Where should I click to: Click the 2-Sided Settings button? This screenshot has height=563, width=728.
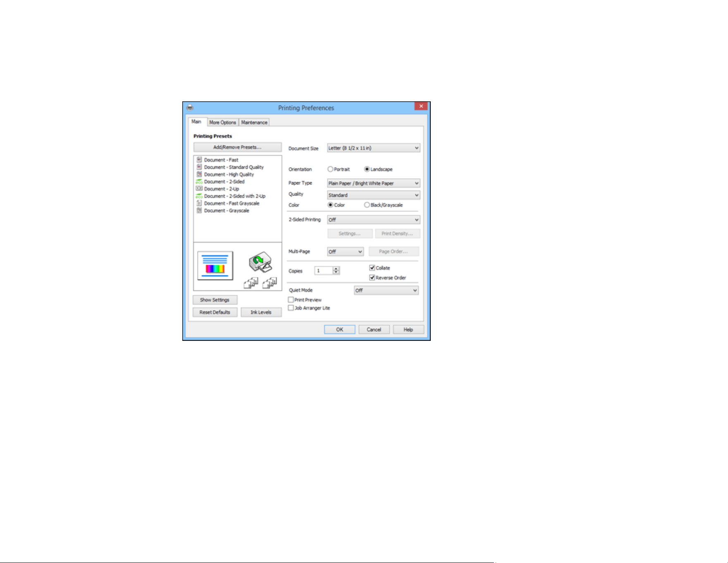click(x=350, y=234)
